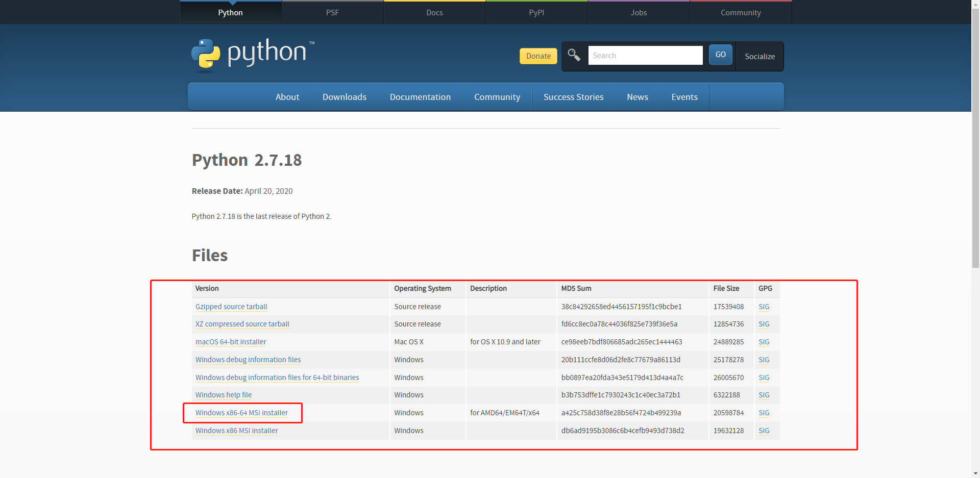
Task: Open SIG for Windows x86 MSI installer
Action: pos(764,431)
